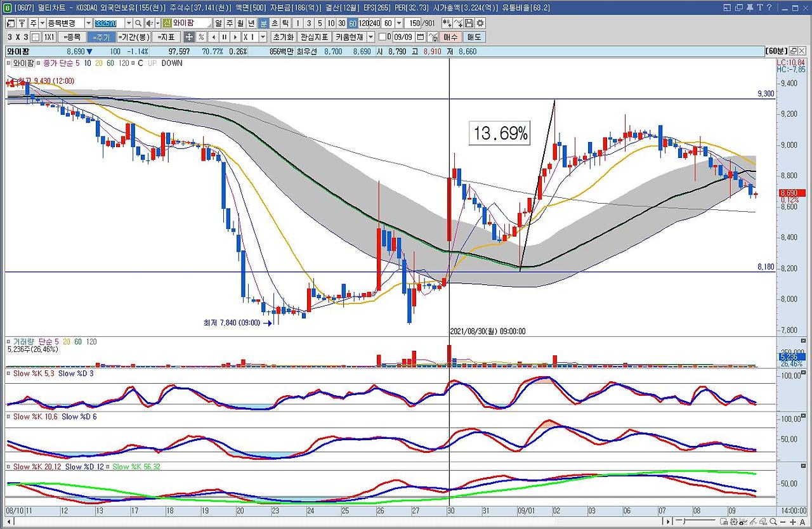Viewport: 812px width, 529px height.
Task: Click the 1X1 layout button
Action: click(49, 37)
